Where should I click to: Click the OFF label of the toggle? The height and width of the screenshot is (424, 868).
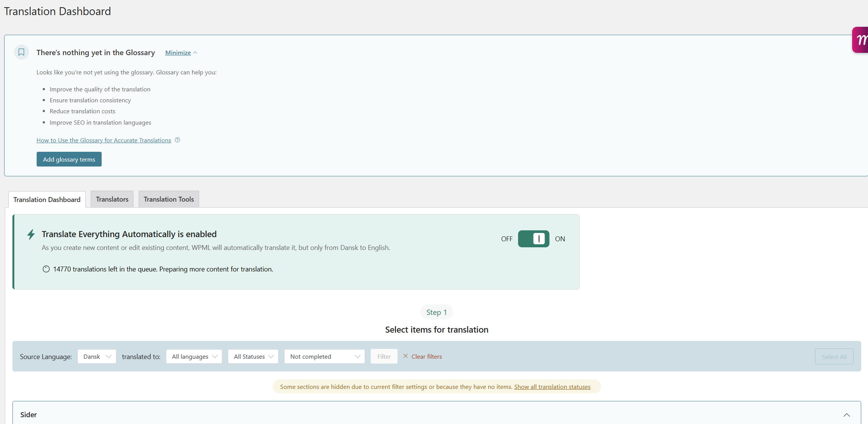506,239
